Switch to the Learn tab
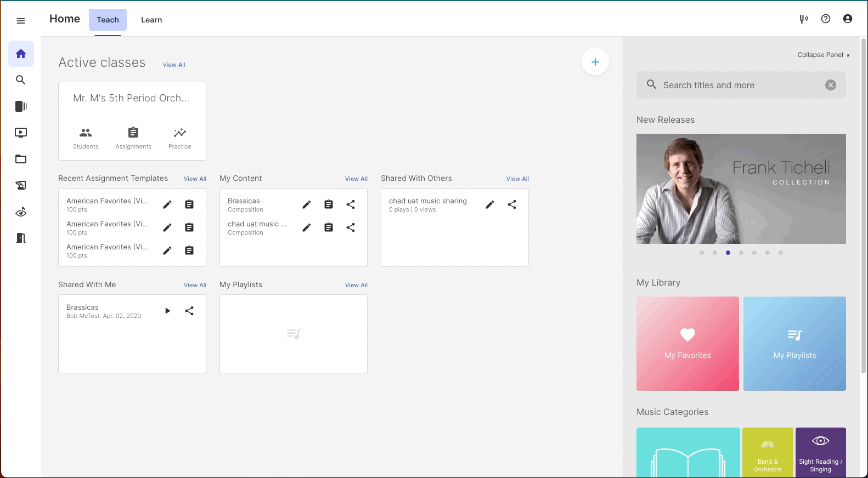The image size is (868, 478). point(151,20)
